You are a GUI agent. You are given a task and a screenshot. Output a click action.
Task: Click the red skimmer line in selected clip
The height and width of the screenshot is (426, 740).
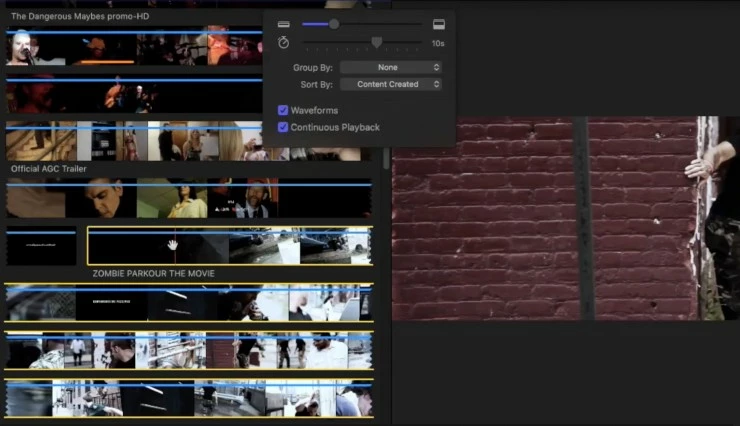(175, 246)
